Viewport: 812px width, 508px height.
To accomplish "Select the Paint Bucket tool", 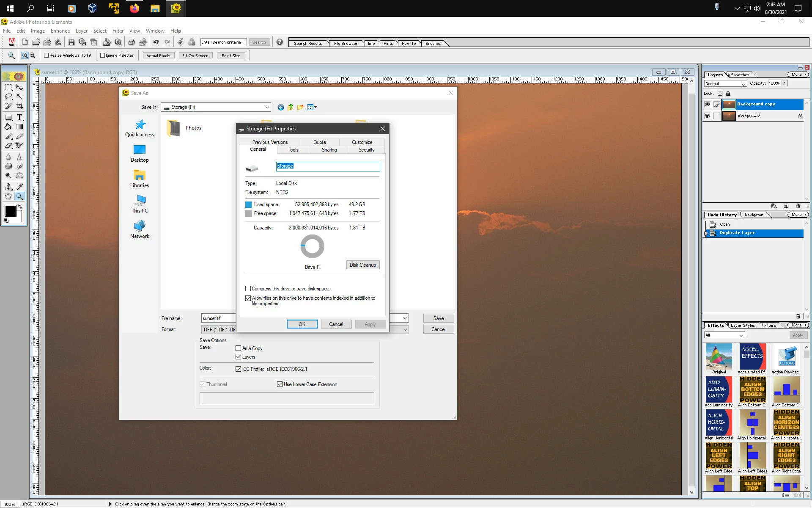I will click(x=8, y=127).
